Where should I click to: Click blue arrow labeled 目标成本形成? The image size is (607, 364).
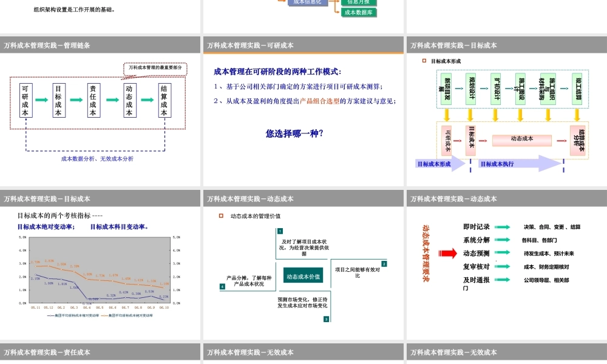440,164
